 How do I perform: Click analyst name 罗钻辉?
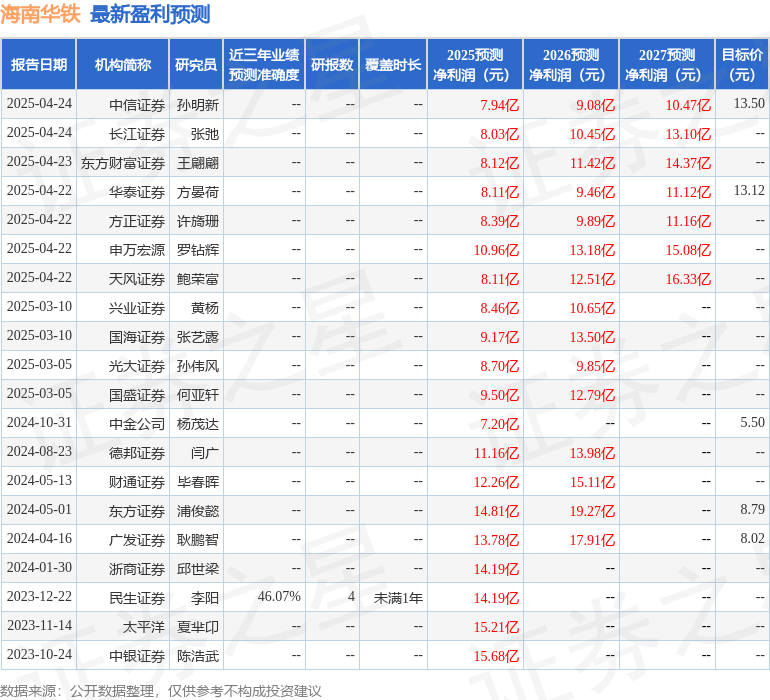[198, 250]
